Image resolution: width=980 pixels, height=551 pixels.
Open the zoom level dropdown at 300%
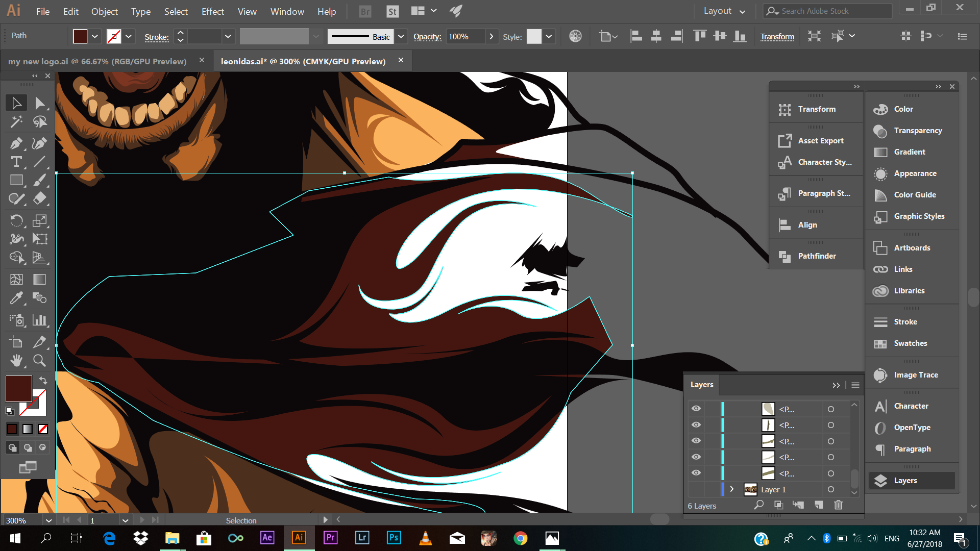coord(48,520)
